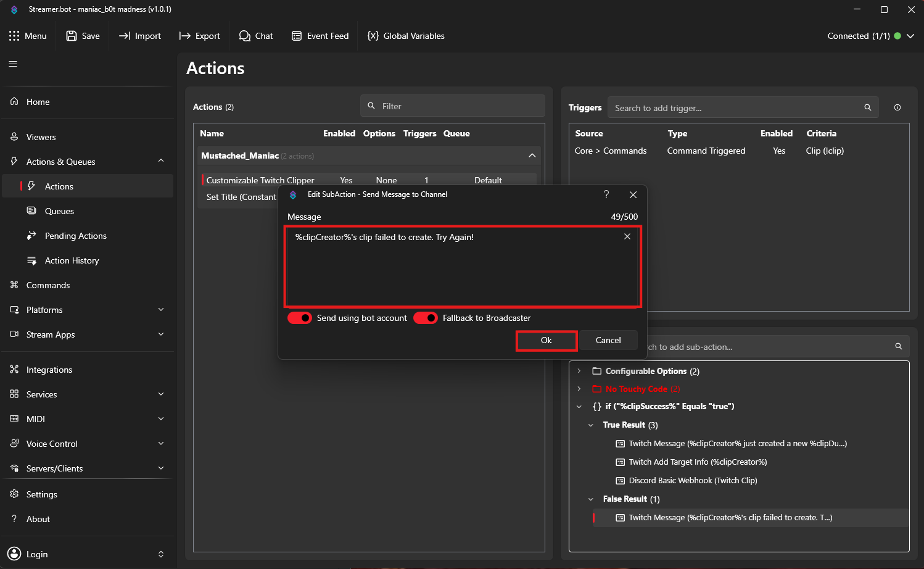The height and width of the screenshot is (569, 924).
Task: Click the search icon in the sub-action bar
Action: (x=898, y=346)
